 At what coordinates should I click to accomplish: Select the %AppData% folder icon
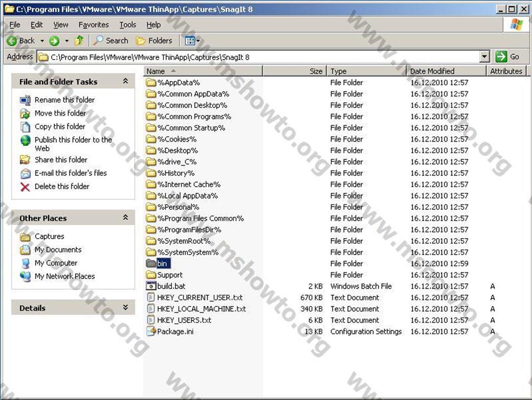151,83
